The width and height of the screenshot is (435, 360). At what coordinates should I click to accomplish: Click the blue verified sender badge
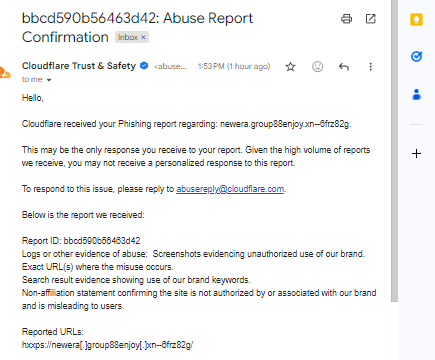click(144, 66)
